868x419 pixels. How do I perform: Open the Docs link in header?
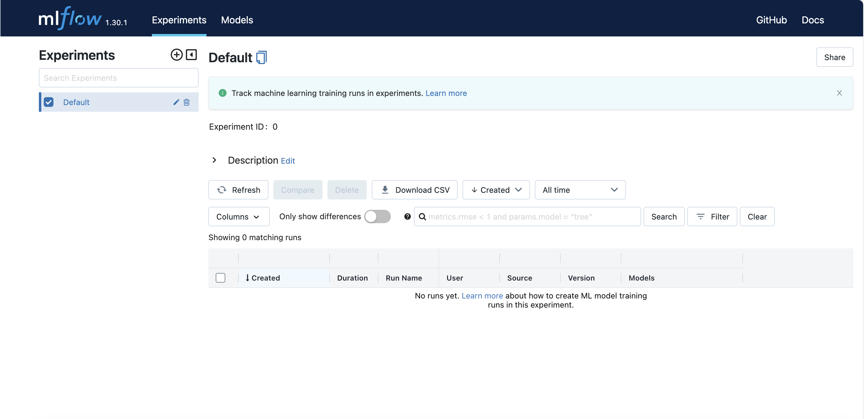tap(812, 20)
